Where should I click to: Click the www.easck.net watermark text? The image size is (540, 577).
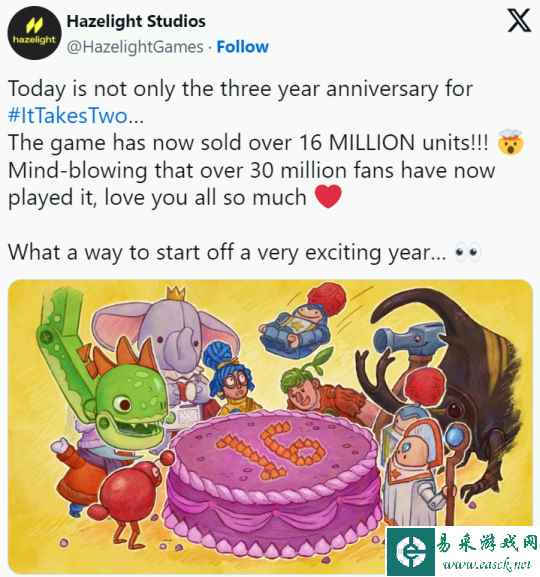[x=487, y=564]
